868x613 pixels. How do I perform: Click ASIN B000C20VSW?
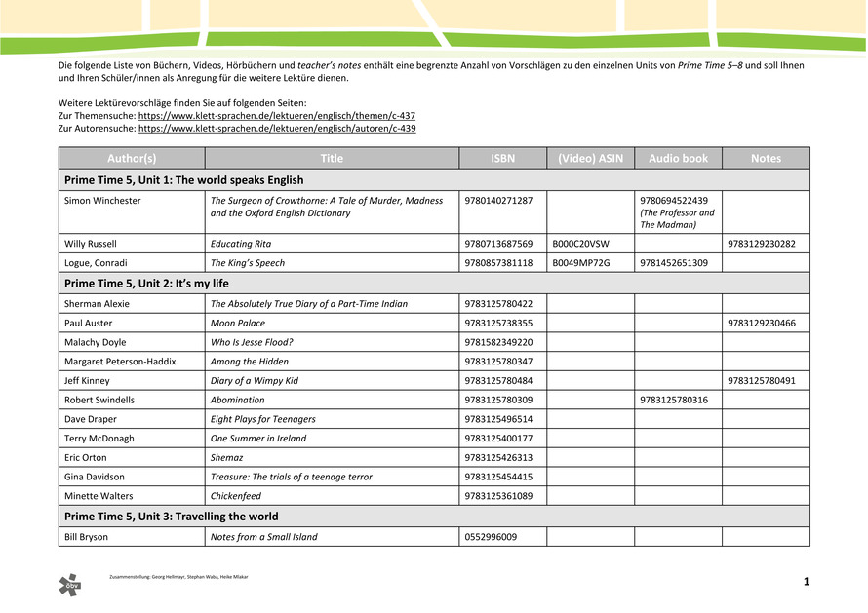[580, 244]
